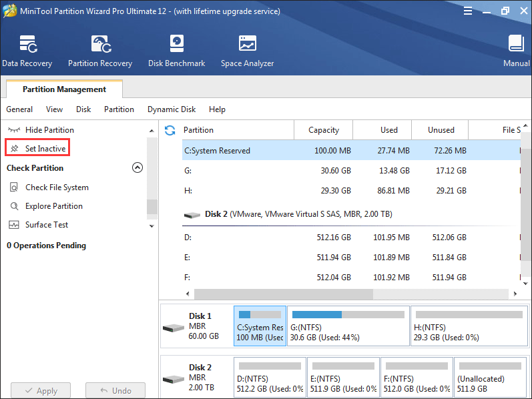Refresh the partition list
532x399 pixels.
click(x=170, y=130)
